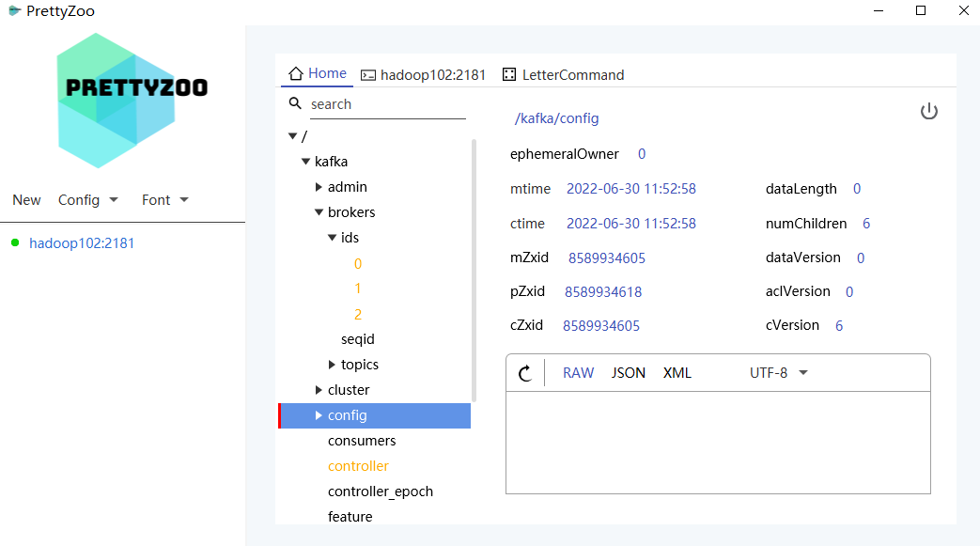
Task: Select the topics tree node label
Action: pyautogui.click(x=359, y=365)
